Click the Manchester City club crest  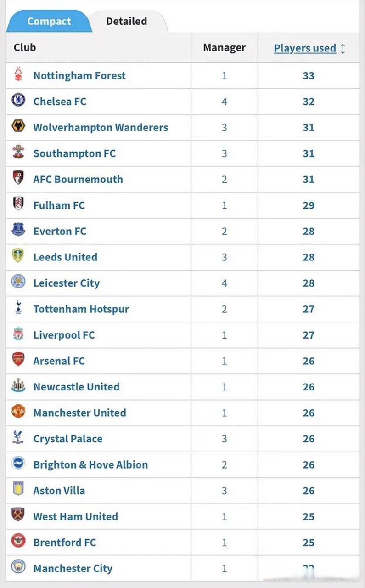point(18,567)
